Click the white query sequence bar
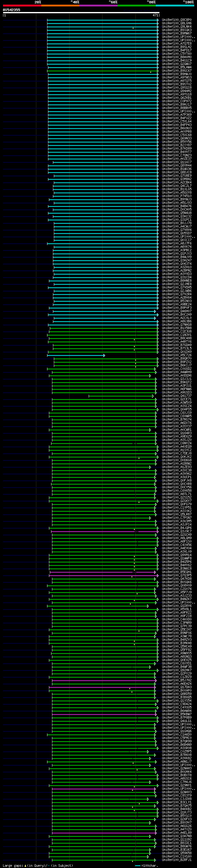 coord(81,12)
